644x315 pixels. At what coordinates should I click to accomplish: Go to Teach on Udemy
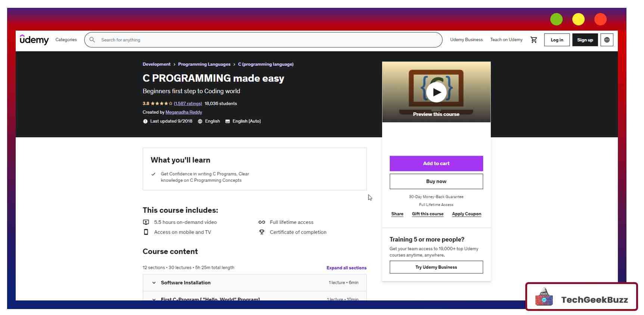(x=506, y=40)
